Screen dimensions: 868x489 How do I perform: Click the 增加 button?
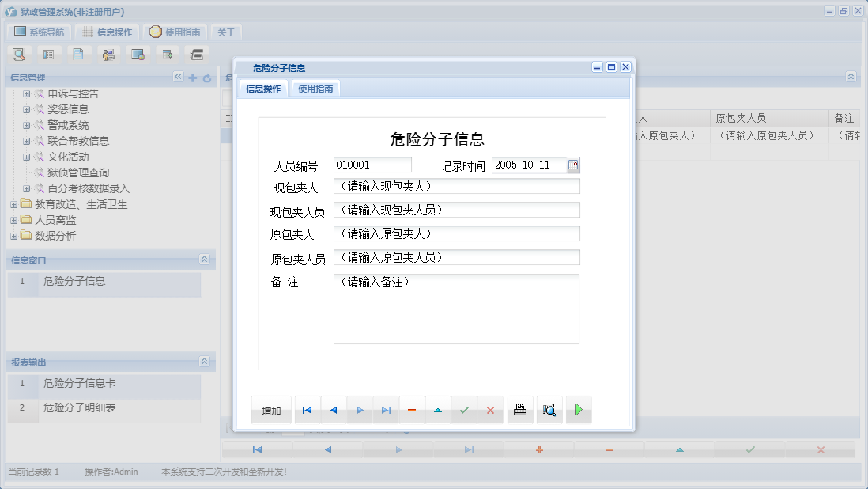click(271, 410)
